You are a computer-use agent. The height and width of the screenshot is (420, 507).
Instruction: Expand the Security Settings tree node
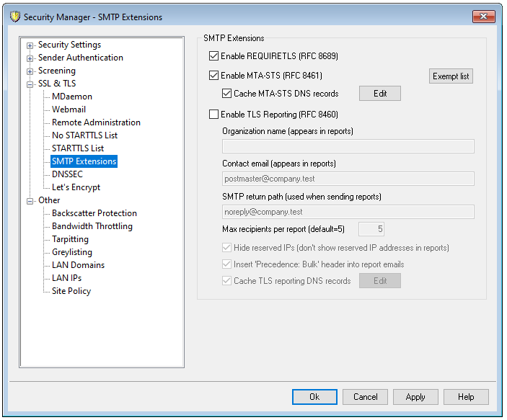point(30,45)
